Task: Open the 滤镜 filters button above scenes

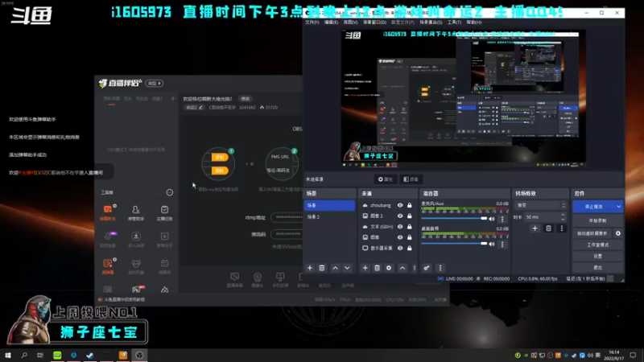Action: click(411, 179)
